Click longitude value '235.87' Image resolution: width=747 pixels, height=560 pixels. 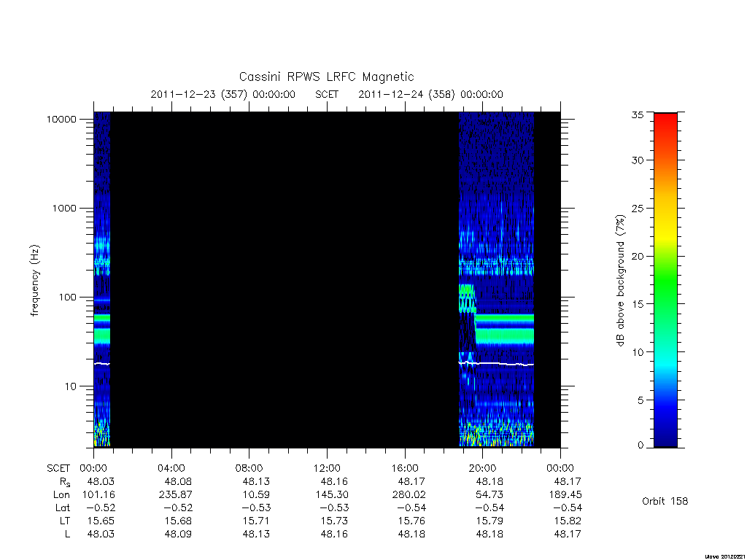[175, 494]
